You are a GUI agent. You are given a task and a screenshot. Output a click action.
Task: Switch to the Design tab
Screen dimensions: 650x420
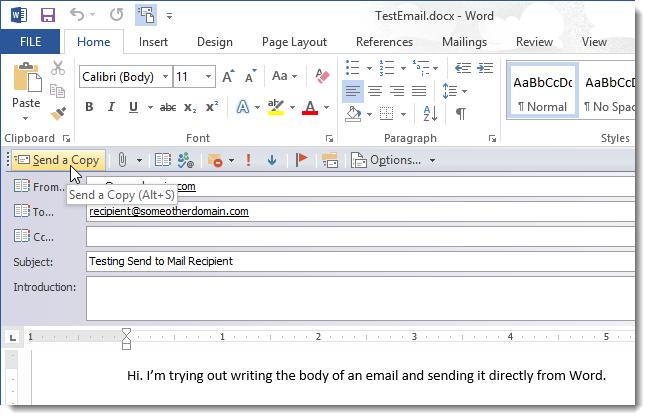tap(214, 42)
